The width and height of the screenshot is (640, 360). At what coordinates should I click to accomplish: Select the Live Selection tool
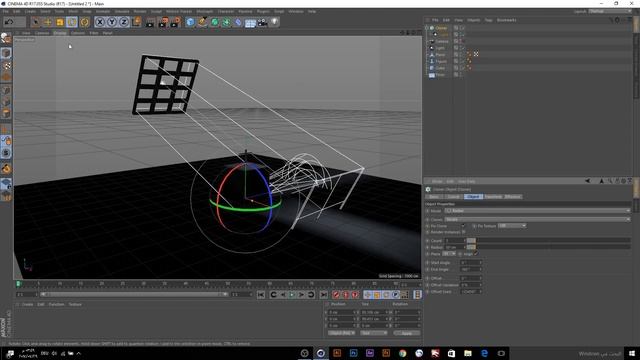coord(36,22)
